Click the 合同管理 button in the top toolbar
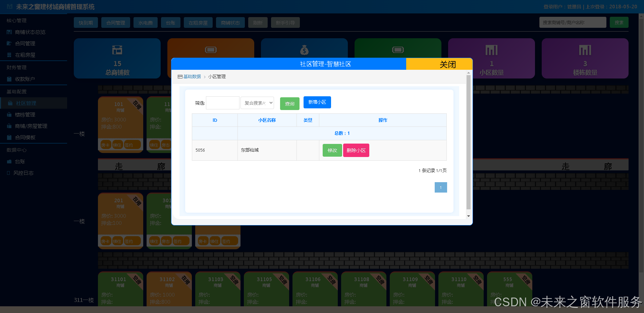Viewport: 644px width, 313px height. point(116,23)
